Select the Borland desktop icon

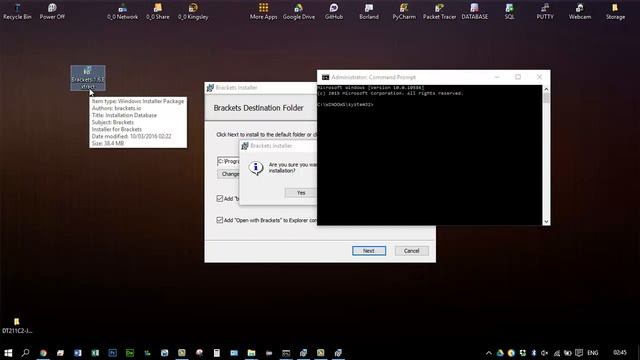pos(369,11)
